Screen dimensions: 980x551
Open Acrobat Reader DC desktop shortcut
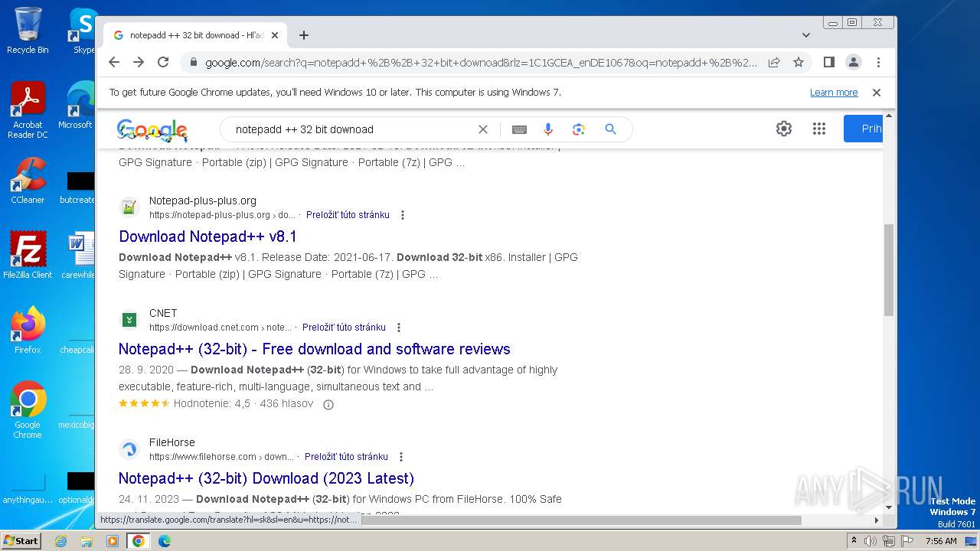[28, 110]
